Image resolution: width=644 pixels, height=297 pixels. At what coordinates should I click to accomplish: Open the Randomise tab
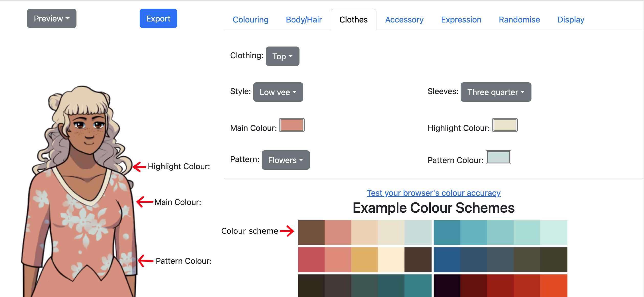coord(519,20)
